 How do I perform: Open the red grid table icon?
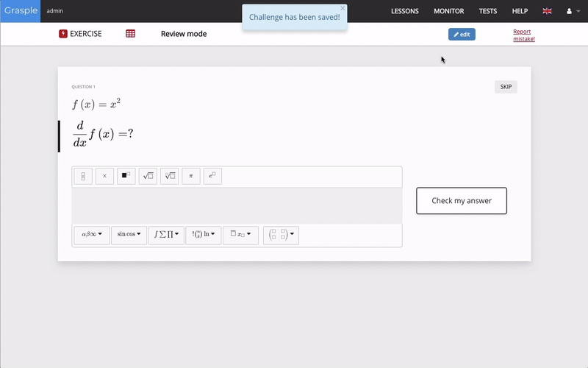(131, 34)
